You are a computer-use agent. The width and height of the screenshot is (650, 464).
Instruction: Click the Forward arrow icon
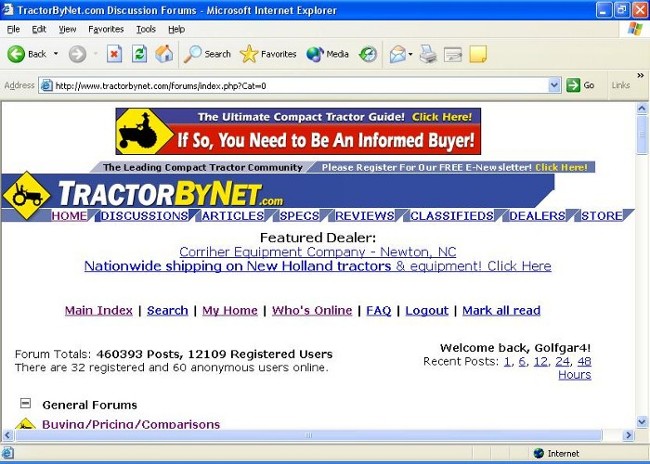[77, 54]
